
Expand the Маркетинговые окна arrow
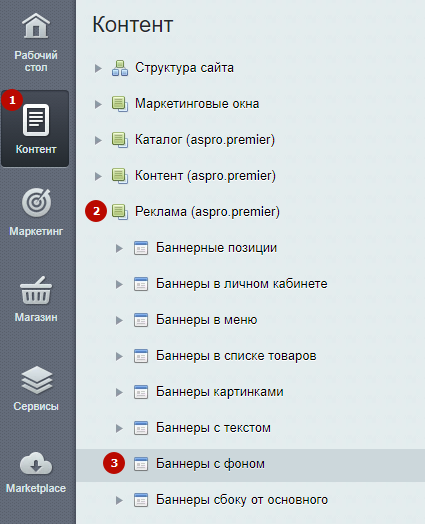(98, 104)
